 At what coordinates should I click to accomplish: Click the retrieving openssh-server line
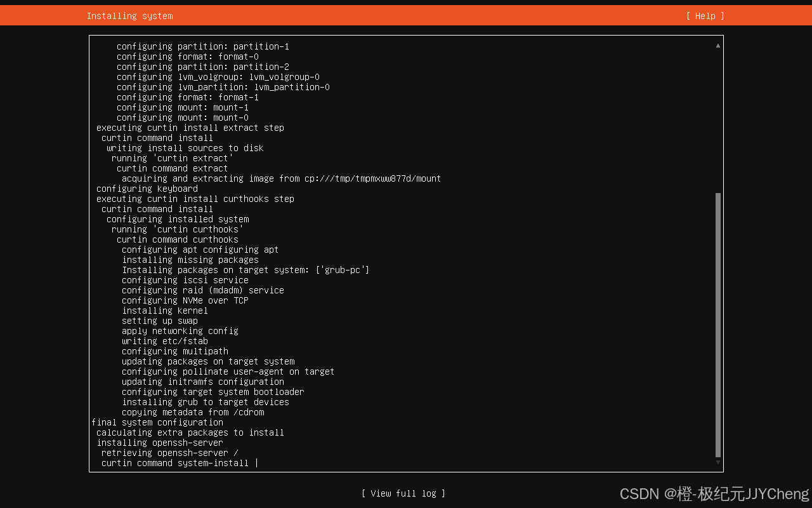pyautogui.click(x=170, y=453)
